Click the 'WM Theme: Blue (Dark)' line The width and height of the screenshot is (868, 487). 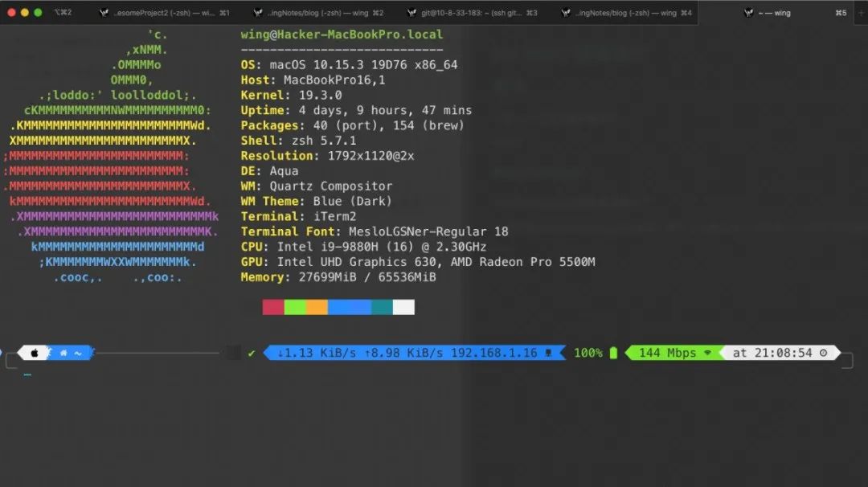click(x=316, y=201)
